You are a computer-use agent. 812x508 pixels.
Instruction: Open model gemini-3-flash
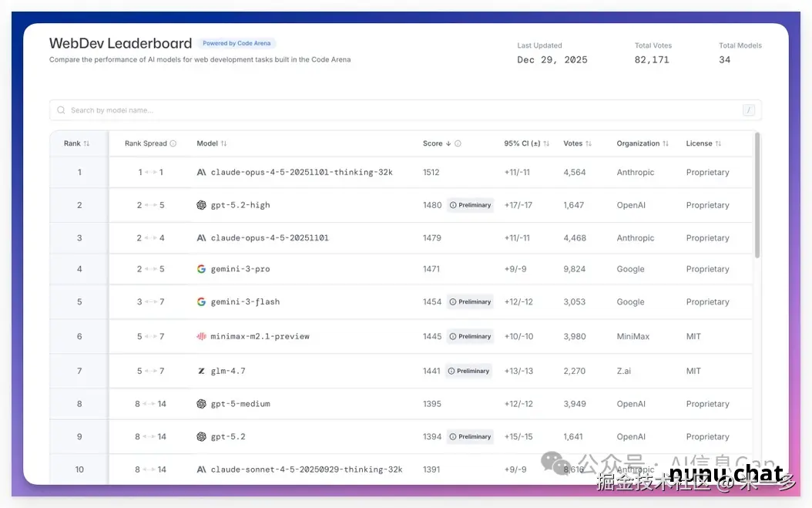tap(245, 301)
